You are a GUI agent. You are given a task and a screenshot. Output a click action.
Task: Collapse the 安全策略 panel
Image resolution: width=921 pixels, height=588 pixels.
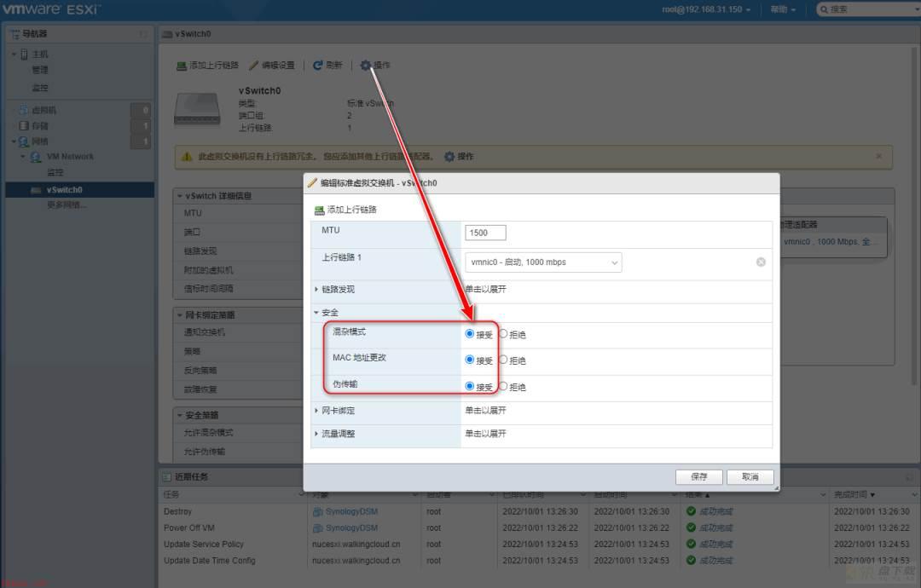tap(180, 416)
